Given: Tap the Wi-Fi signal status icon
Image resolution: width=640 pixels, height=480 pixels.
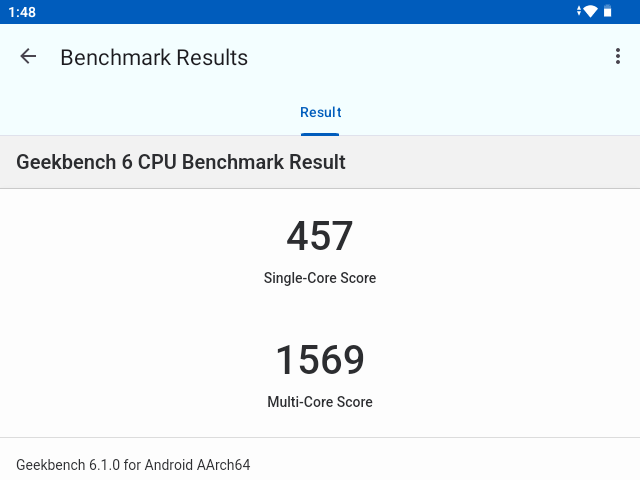Looking at the screenshot, I should (x=590, y=11).
